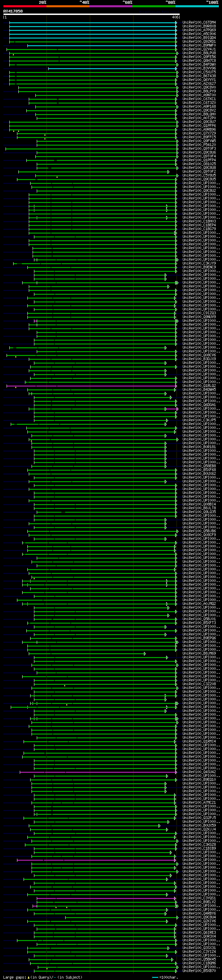Click the query name AV417858
Image resolution: width=222 pixels, height=980 pixels.
(x=13, y=11)
